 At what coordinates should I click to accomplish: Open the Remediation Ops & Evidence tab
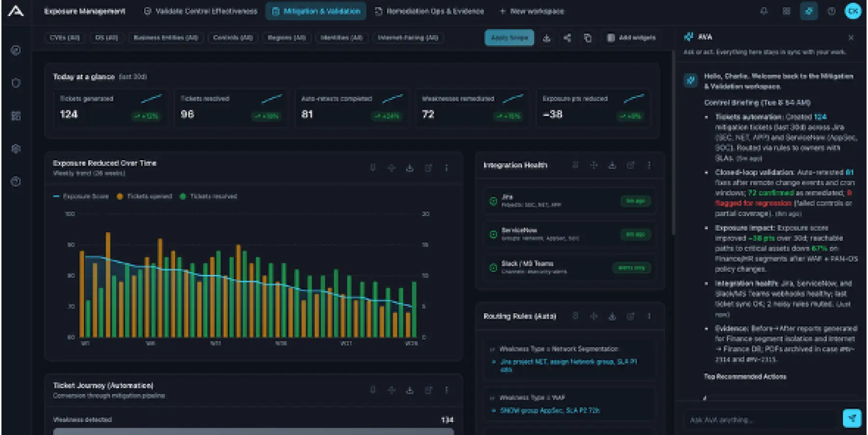(429, 11)
